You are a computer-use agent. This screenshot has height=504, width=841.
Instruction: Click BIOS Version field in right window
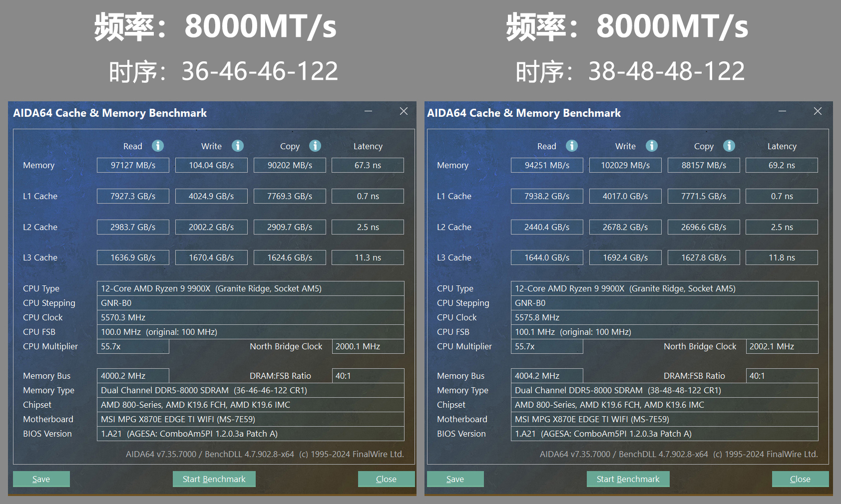pos(665,434)
